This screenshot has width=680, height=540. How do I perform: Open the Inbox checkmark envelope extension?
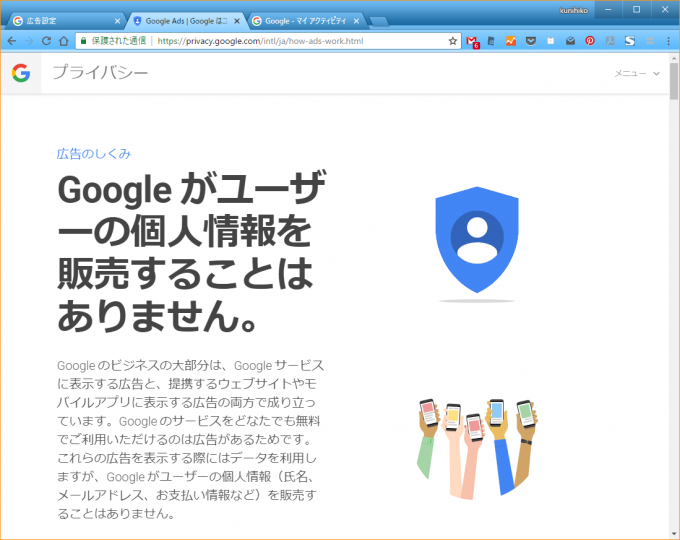(x=570, y=41)
